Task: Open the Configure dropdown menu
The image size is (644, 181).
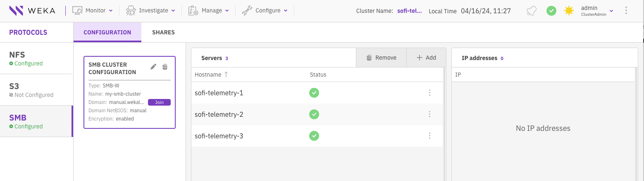Action: pyautogui.click(x=265, y=11)
